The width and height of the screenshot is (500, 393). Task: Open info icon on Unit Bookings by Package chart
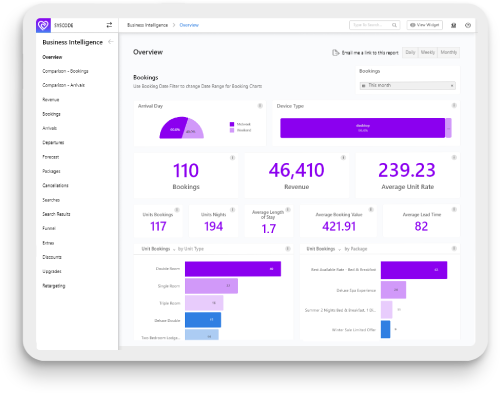tap(454, 249)
